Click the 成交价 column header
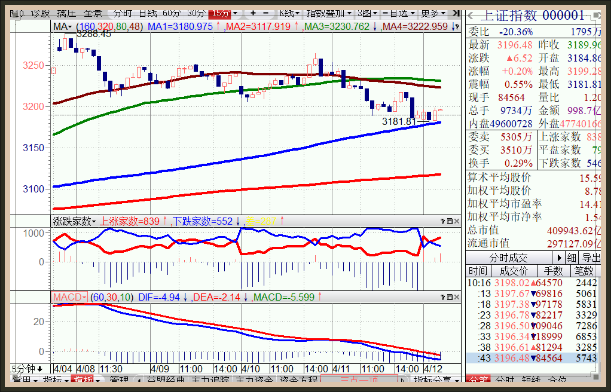The width and height of the screenshot is (611, 392). 514,270
